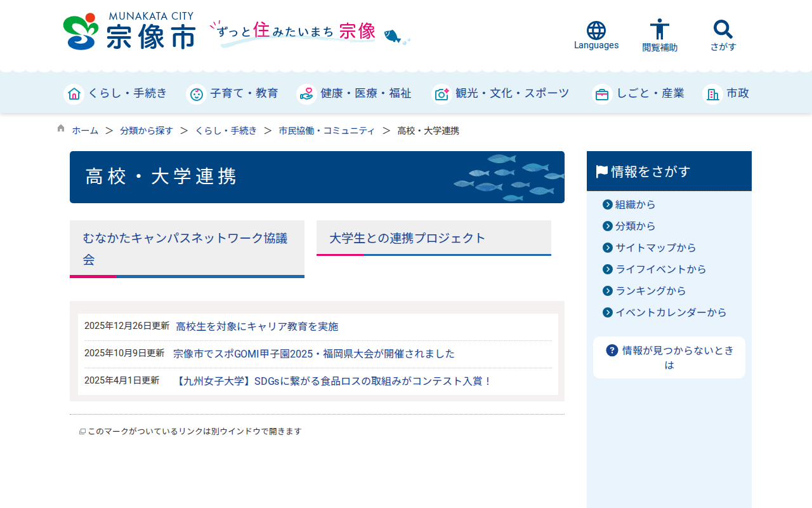Open the スポGOMI甲子園2025 福岡県大会 article
The height and width of the screenshot is (508, 812).
pyautogui.click(x=314, y=354)
